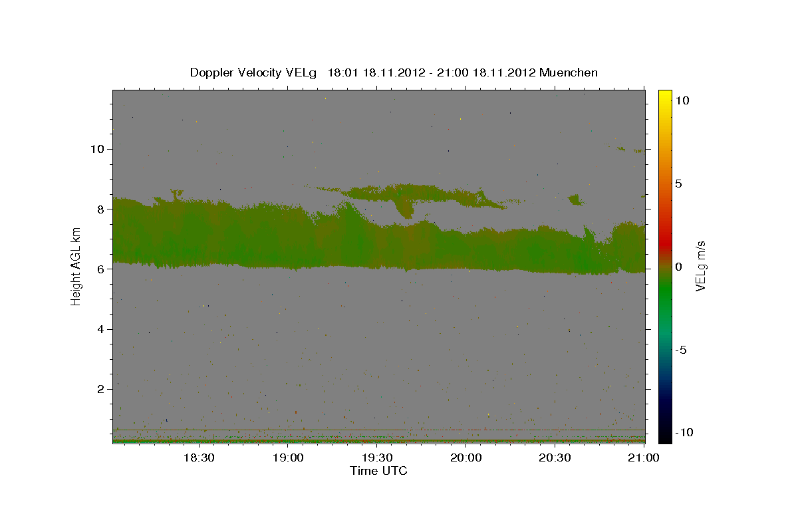The width and height of the screenshot is (798, 532).
Task: Click the '18:30' time tick label
Action: (x=198, y=458)
